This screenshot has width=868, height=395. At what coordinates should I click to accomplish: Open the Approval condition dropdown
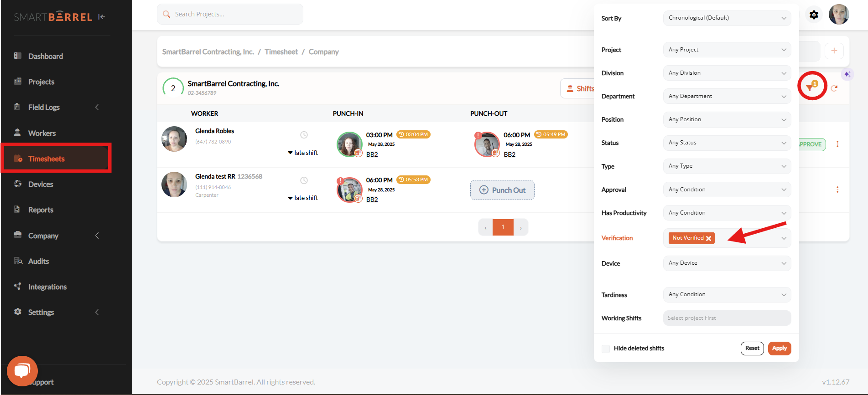tap(727, 190)
